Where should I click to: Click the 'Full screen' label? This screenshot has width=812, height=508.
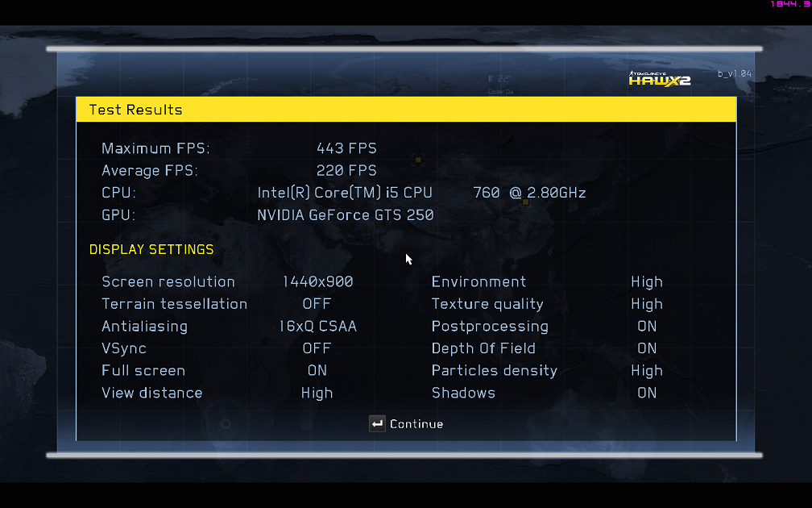(x=143, y=371)
